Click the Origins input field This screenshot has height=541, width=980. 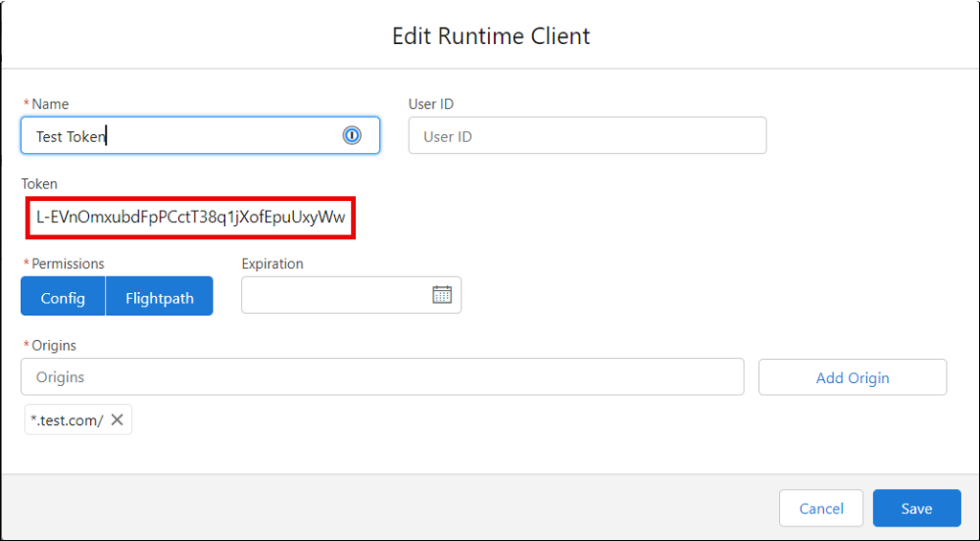click(x=383, y=376)
